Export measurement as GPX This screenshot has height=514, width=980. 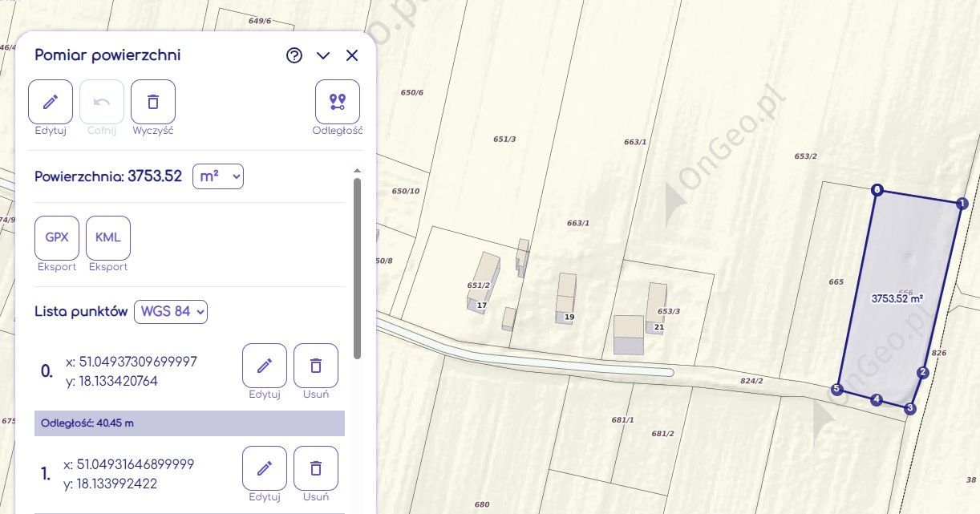pos(57,238)
